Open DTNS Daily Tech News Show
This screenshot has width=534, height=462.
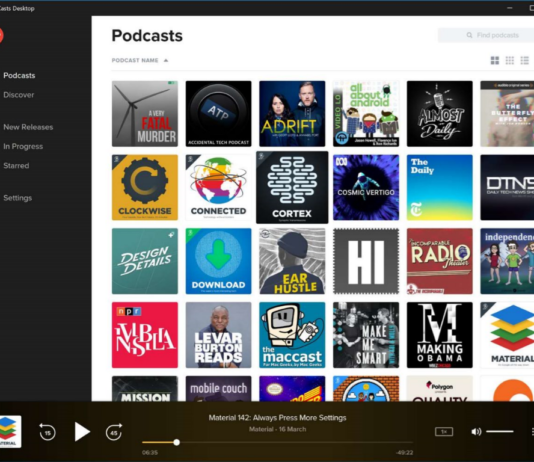point(507,187)
